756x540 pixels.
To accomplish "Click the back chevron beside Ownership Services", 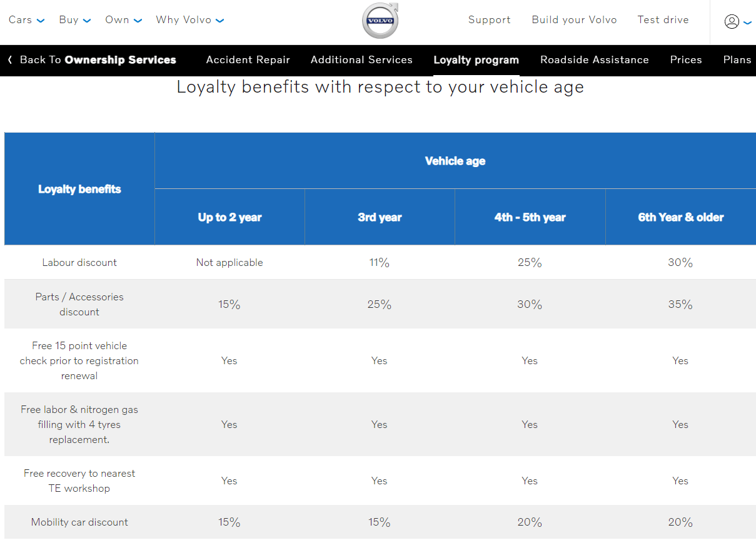I will [9, 60].
